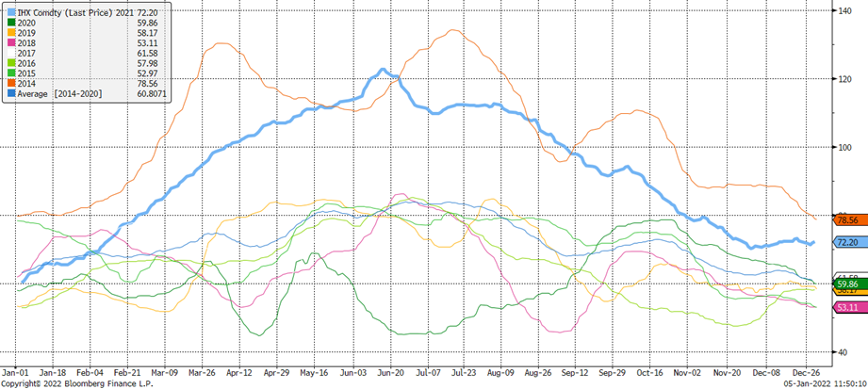868x389 pixels.
Task: Select the Jun-20 date label on x-axis
Action: 391,373
